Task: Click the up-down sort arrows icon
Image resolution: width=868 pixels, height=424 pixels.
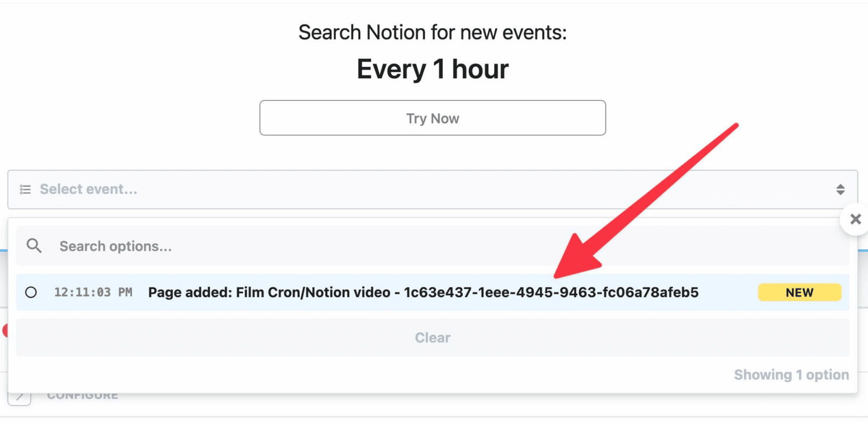Action: tap(840, 189)
